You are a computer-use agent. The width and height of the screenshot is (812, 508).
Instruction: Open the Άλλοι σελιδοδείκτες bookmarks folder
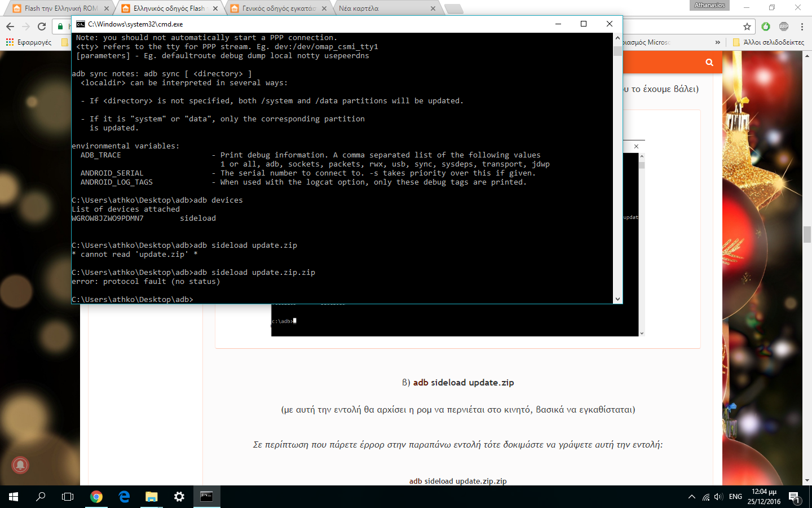(x=768, y=42)
